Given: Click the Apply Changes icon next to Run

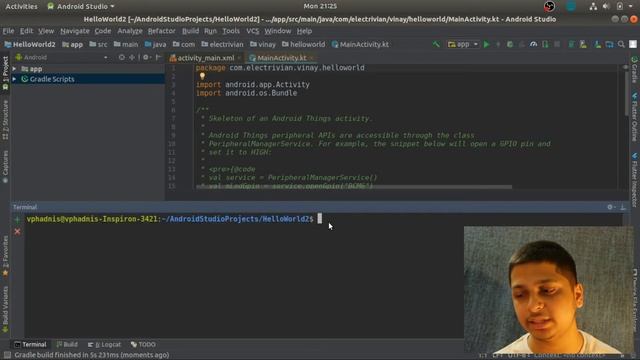Looking at the screenshot, I should 498,44.
